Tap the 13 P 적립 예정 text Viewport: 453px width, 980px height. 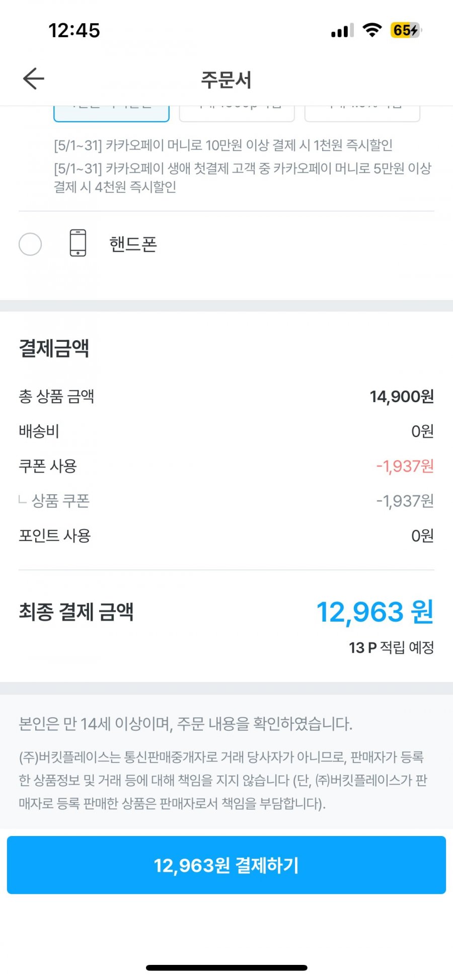pyautogui.click(x=391, y=647)
